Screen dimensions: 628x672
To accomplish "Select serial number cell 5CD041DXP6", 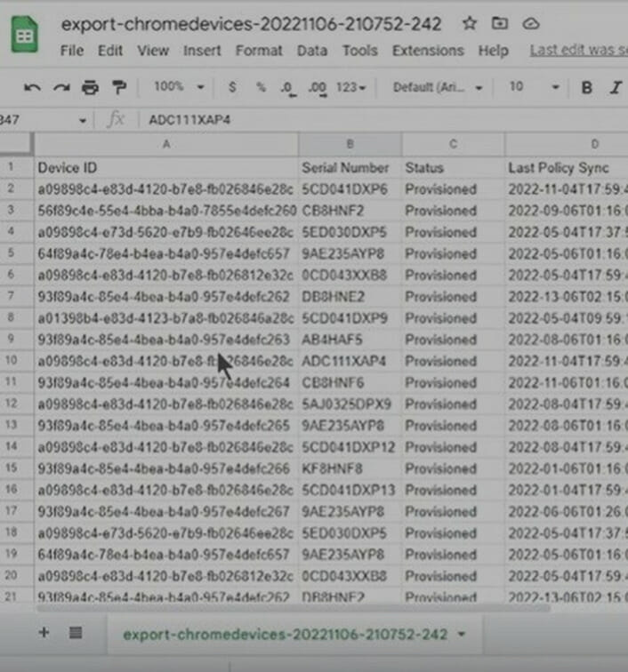I will point(350,189).
